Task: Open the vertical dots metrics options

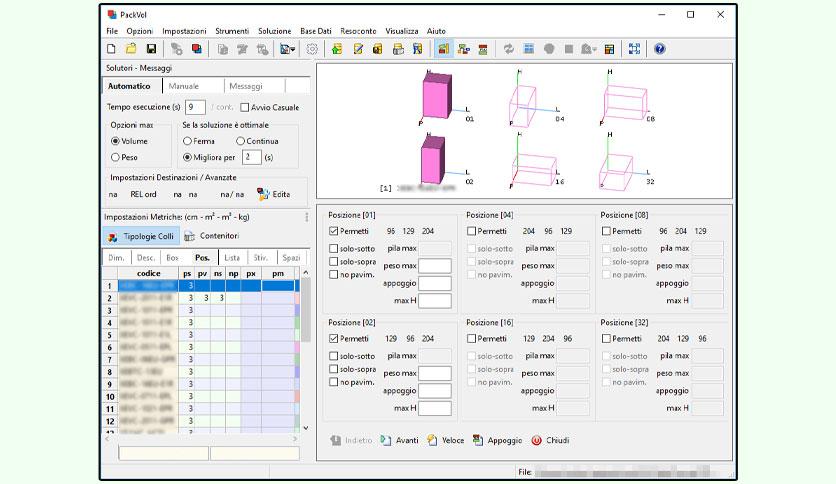Action: 307,217
